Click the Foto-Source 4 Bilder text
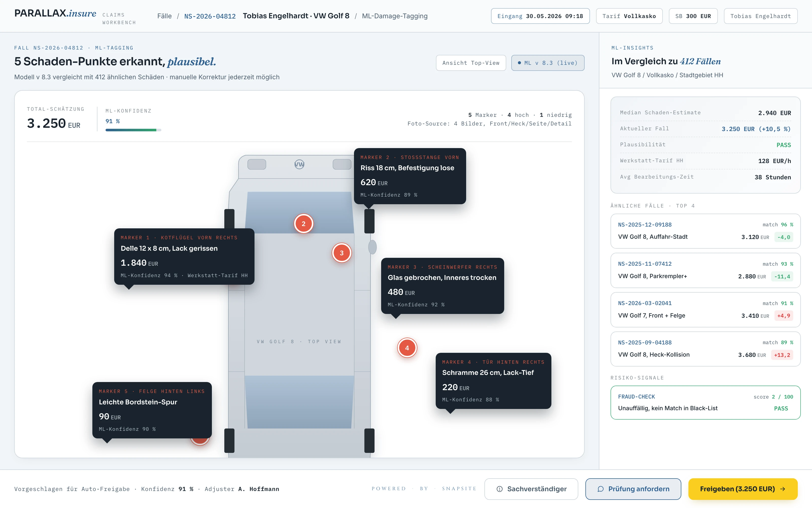The image size is (812, 508). 489,124
